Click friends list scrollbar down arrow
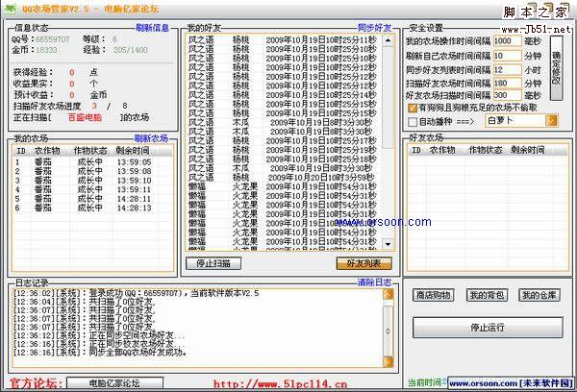Viewport: 577px width, 392px height. click(x=388, y=243)
